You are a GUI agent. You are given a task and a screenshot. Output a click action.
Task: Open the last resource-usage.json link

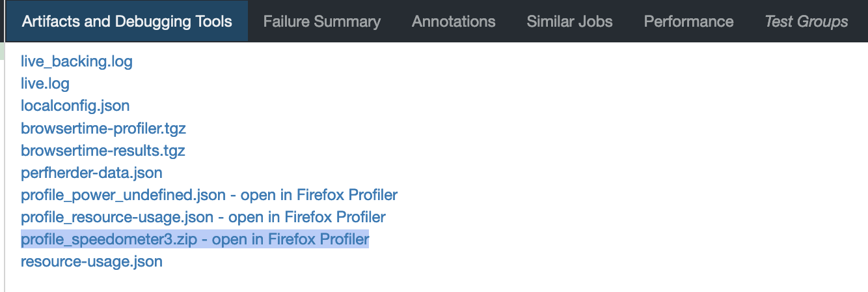pos(91,261)
